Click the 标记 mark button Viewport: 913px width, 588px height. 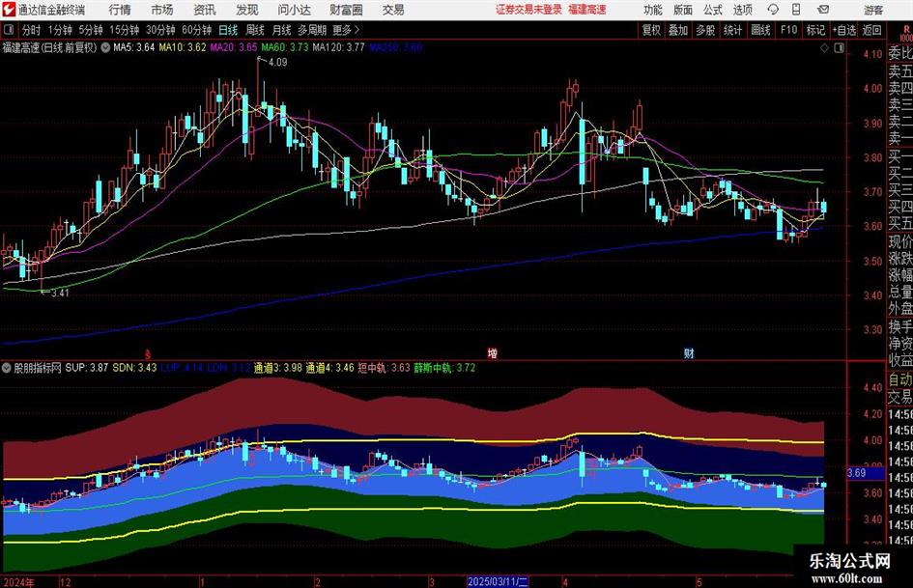point(815,30)
